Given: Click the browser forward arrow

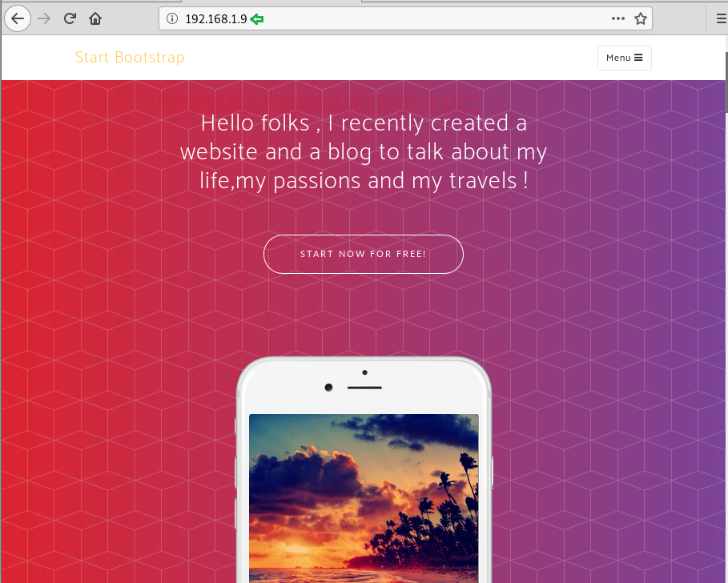Looking at the screenshot, I should (x=44, y=18).
